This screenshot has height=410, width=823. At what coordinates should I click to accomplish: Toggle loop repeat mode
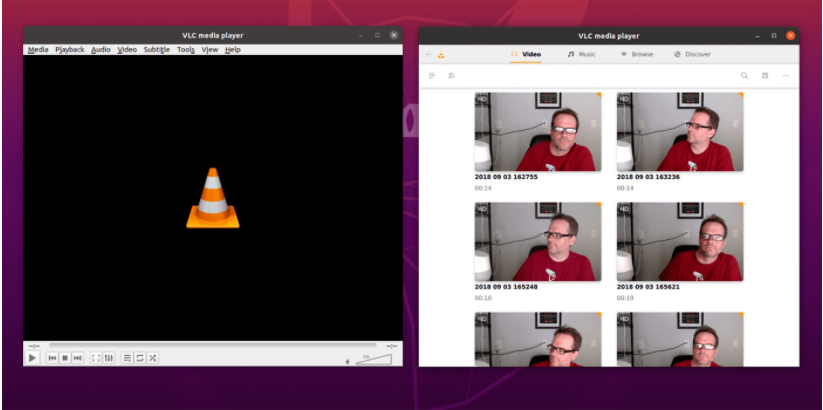(x=140, y=358)
